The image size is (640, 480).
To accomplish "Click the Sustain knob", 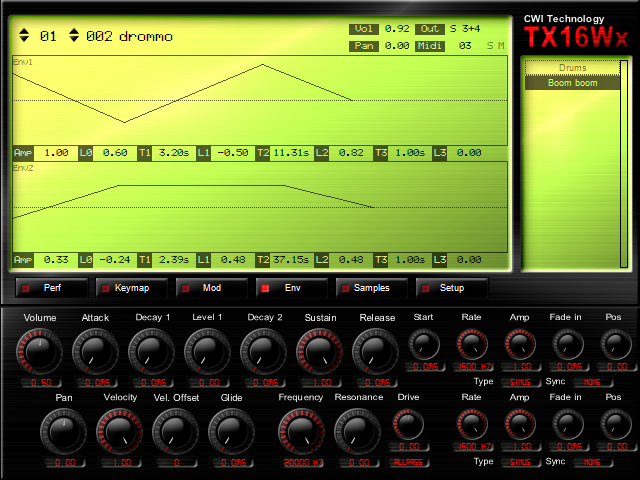I will pos(320,352).
